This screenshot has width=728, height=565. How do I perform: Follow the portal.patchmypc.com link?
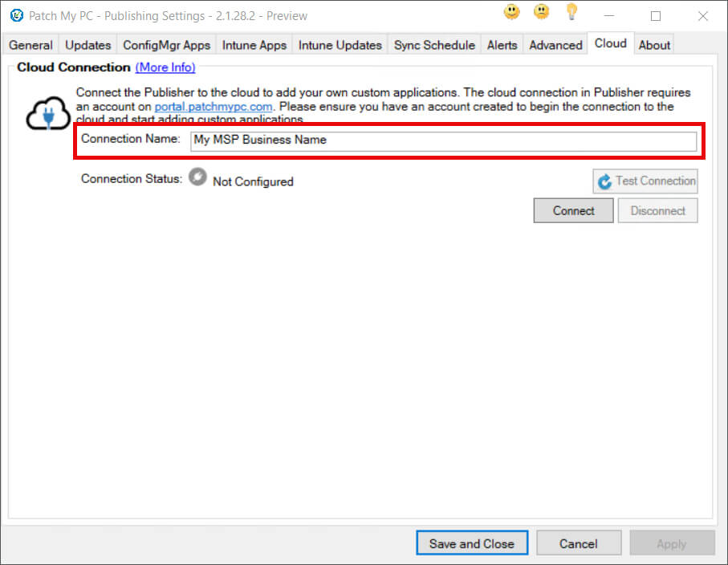pyautogui.click(x=214, y=106)
